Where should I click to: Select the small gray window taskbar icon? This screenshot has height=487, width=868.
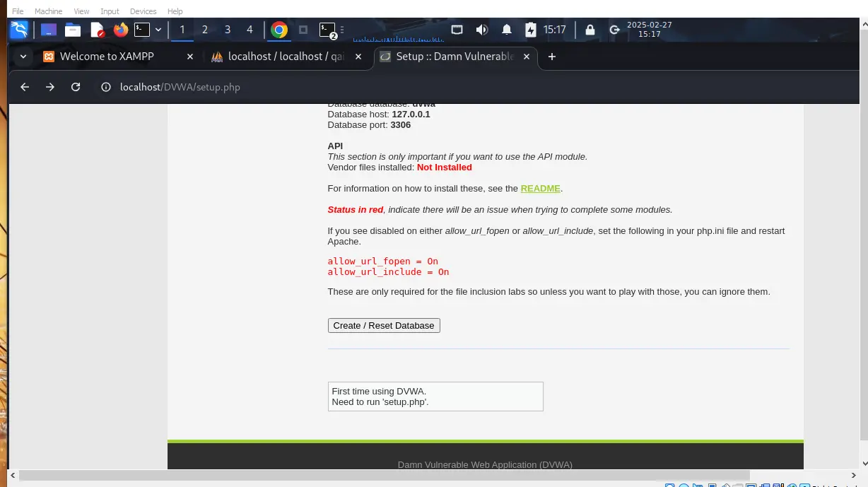(303, 30)
